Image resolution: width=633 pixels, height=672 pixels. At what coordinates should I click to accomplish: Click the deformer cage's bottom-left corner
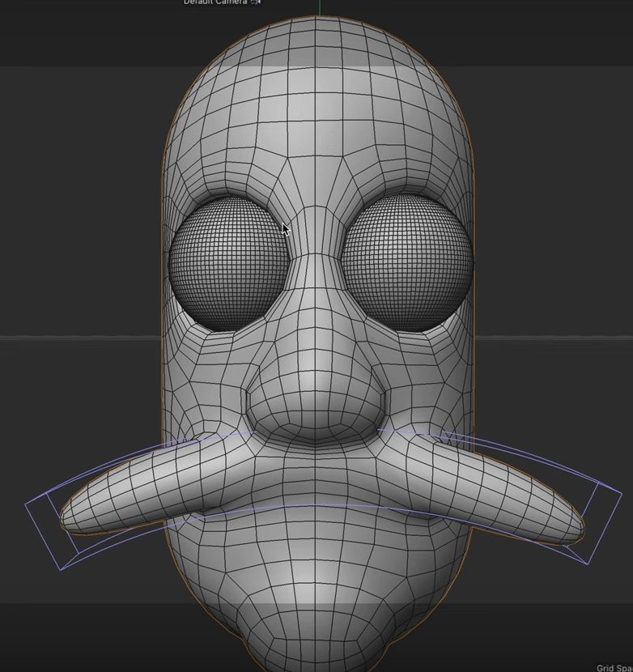(61, 569)
